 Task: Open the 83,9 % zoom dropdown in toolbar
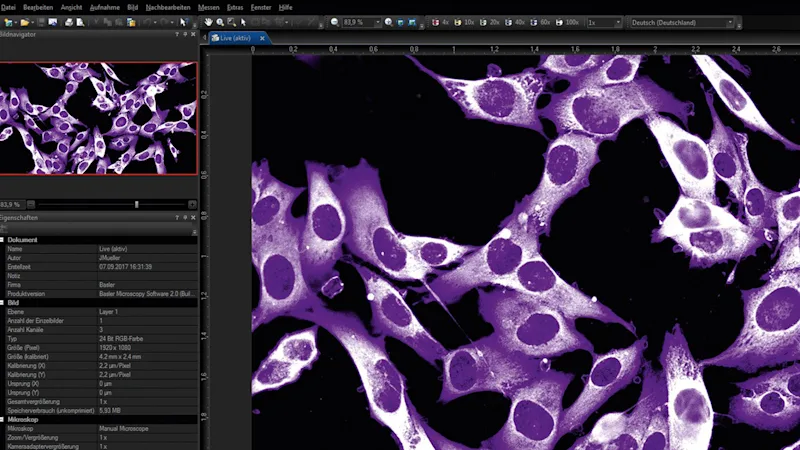[x=378, y=22]
